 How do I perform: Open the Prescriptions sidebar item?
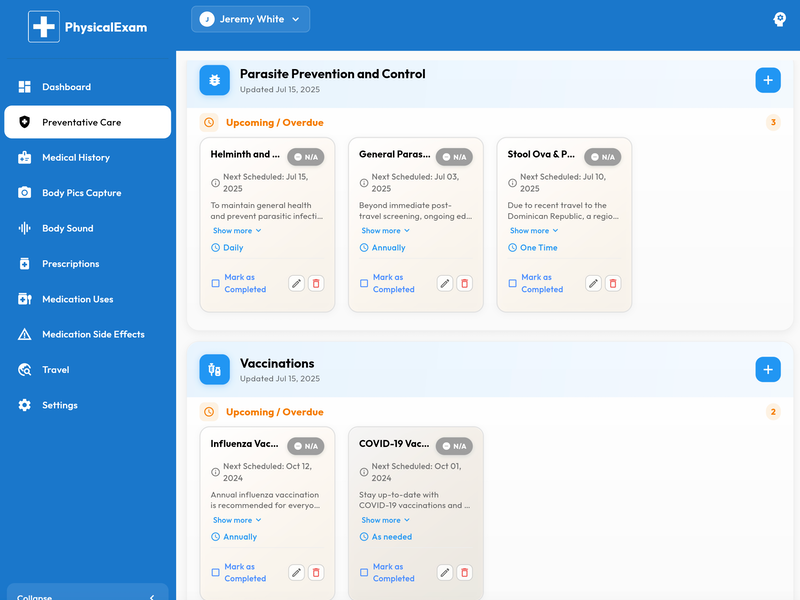point(70,264)
